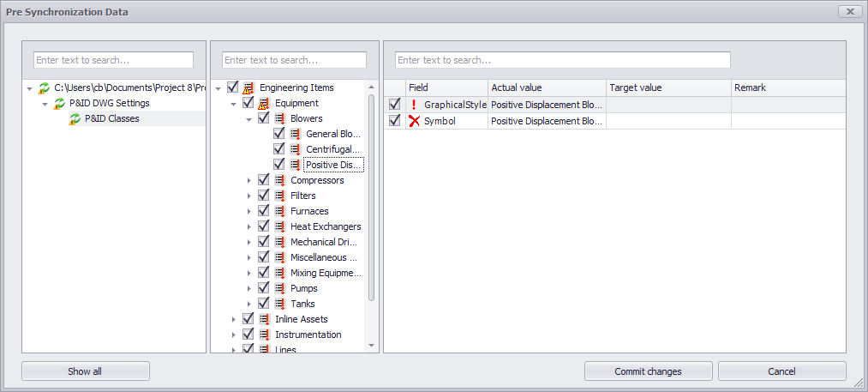This screenshot has width=868, height=392.
Task: Click the left panel search field
Action: tap(113, 60)
